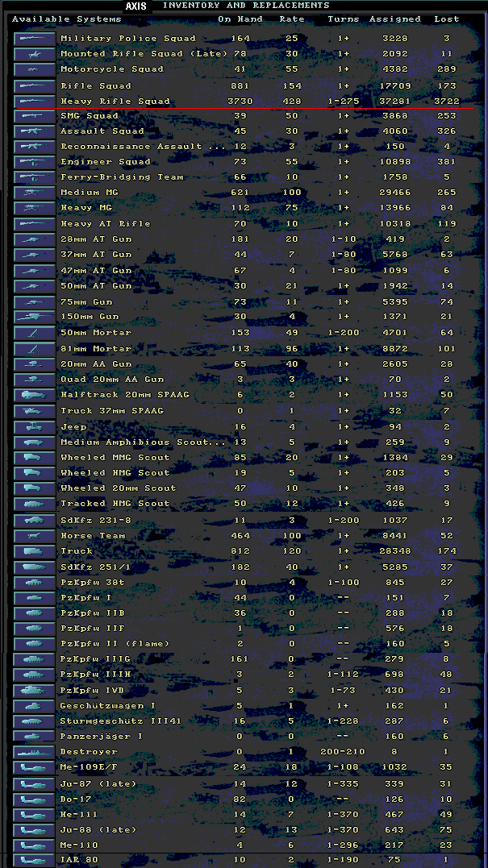
Task: Click the 47mm AT Gun row name
Action: pos(96,271)
